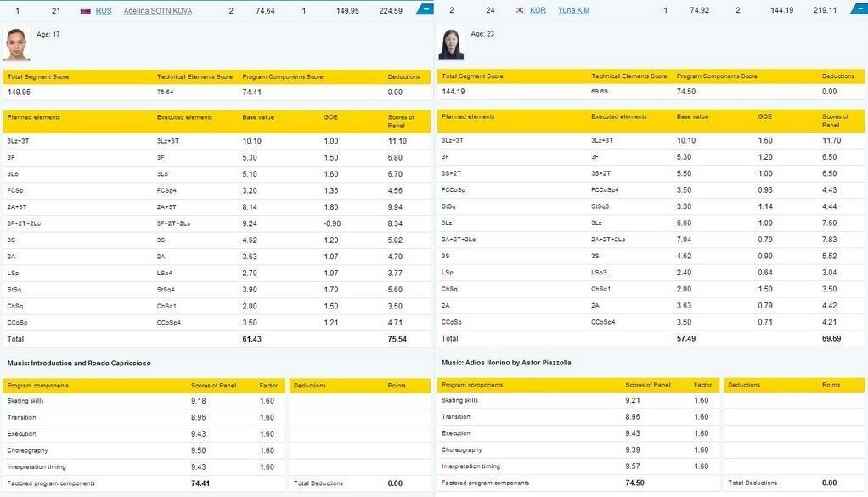Viewport: 868px width, 497px height.
Task: Collapse Adelina Sotnikova's details with the minus button
Action: 426,9
